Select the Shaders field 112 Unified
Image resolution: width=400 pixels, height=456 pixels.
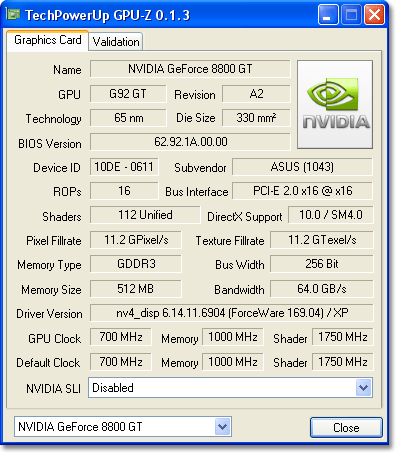click(145, 215)
